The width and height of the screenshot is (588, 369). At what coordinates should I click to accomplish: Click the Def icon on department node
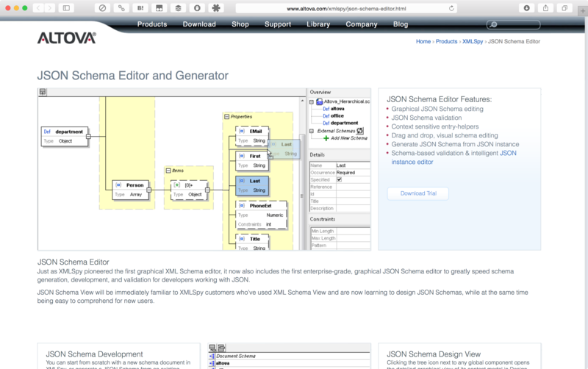point(47,132)
